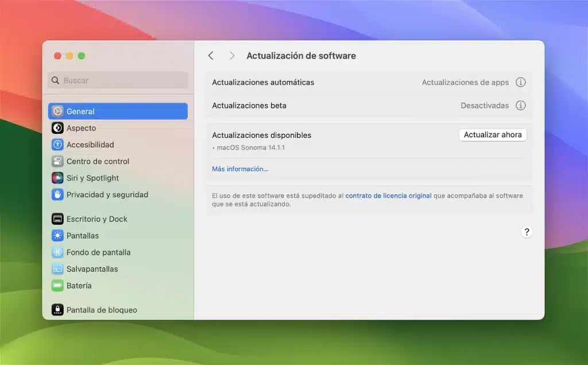The width and height of the screenshot is (588, 365).
Task: Open the Más información link
Action: point(240,169)
